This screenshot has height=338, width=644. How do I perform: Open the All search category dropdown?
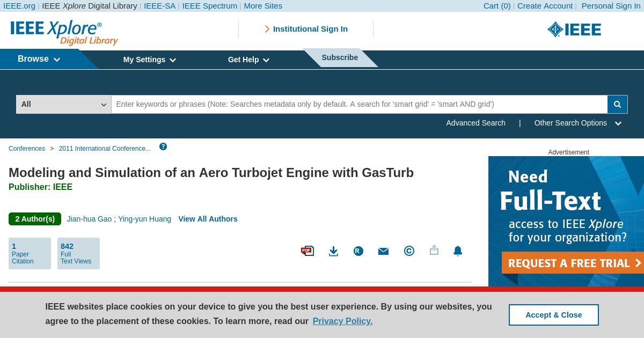click(64, 104)
